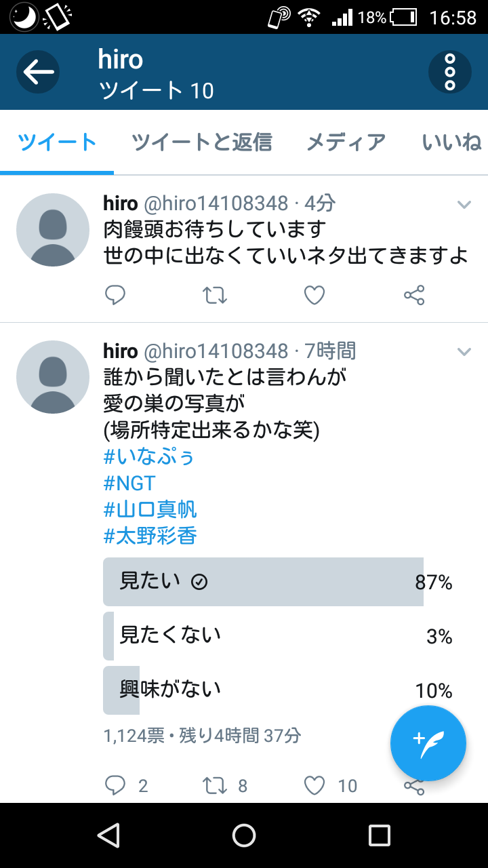Open hiro's avatar on first tweet
This screenshot has width=488, height=868.
point(53,230)
